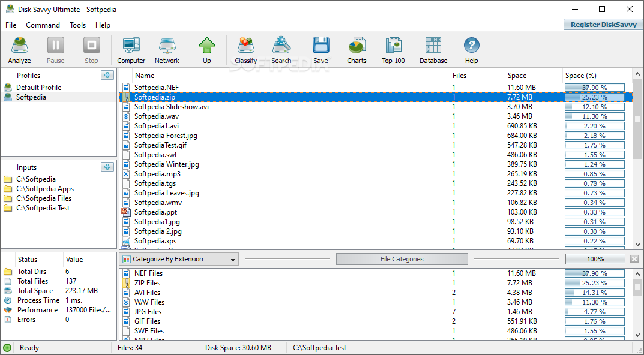644x355 pixels.
Task: Click the File Categories button
Action: (402, 259)
